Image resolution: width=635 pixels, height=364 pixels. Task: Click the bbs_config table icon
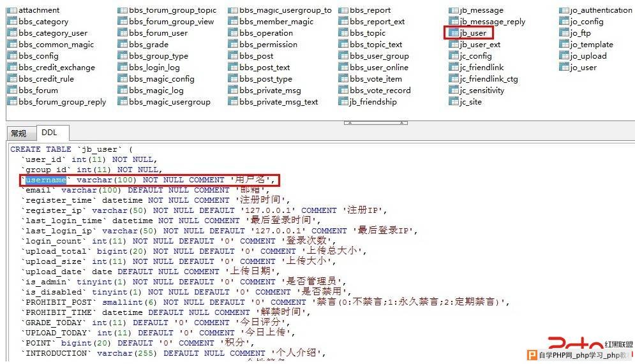(x=12, y=56)
